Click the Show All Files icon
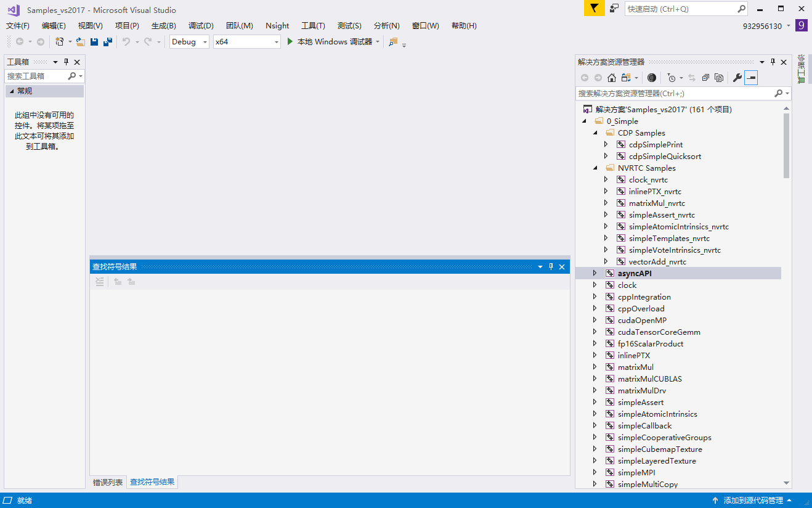This screenshot has height=508, width=812. click(718, 78)
